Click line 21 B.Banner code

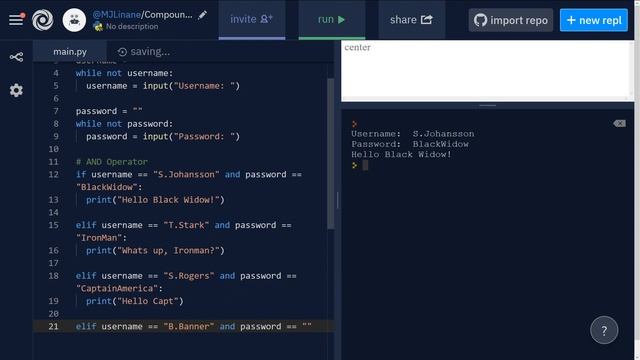tap(193, 326)
